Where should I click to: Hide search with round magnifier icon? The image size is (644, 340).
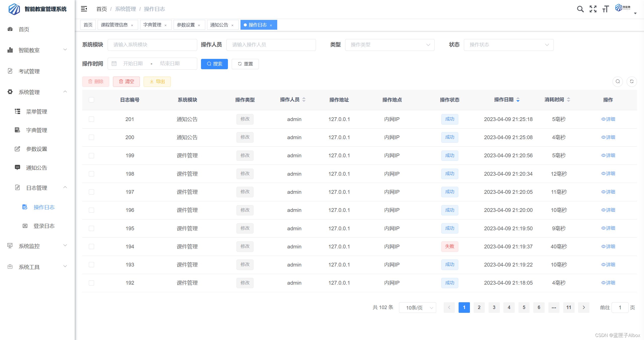tap(618, 82)
